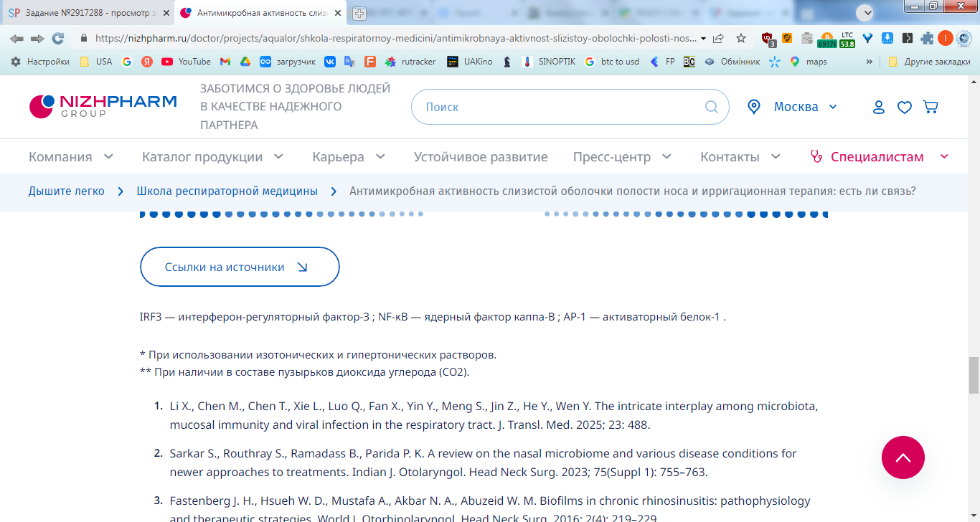Click the orange shield extension icon
This screenshot has height=522, width=980.
(x=787, y=38)
